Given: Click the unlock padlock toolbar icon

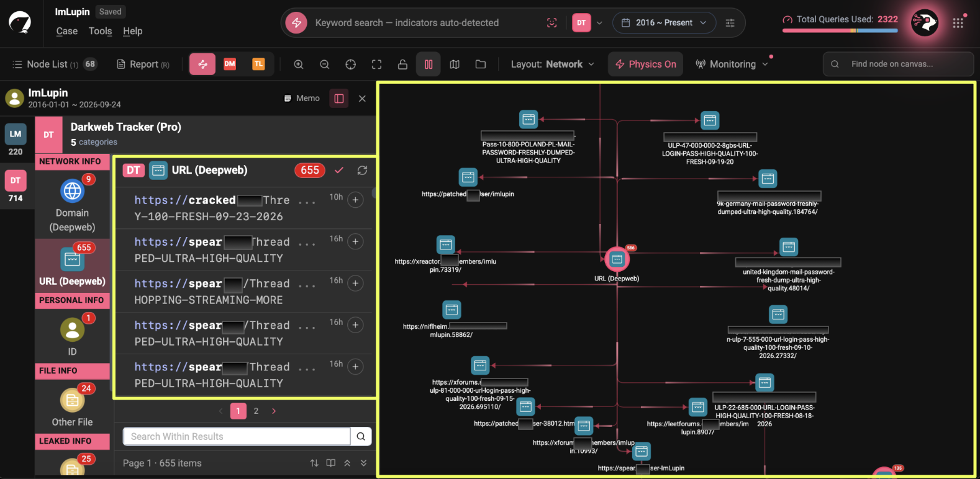Looking at the screenshot, I should [x=402, y=65].
